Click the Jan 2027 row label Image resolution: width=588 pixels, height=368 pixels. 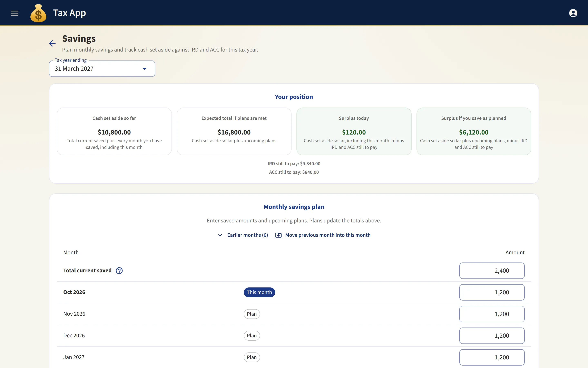(74, 357)
